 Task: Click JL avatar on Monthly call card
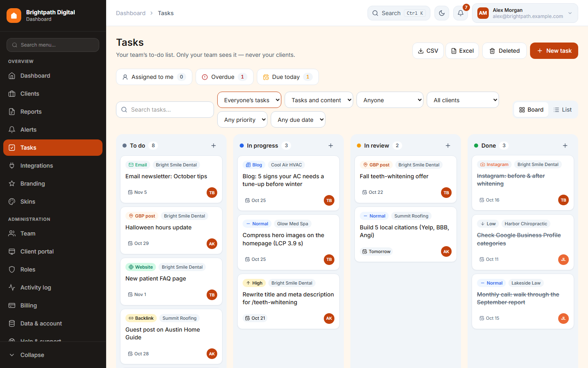point(563,319)
